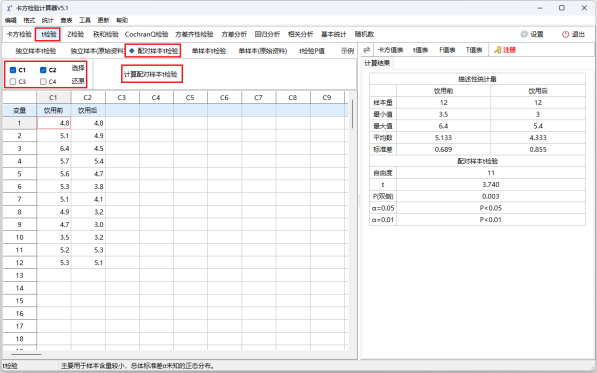Viewport: 597px width, 373px height.
Task: Select the 配对样本t检验 sub-tab
Action: click(153, 51)
